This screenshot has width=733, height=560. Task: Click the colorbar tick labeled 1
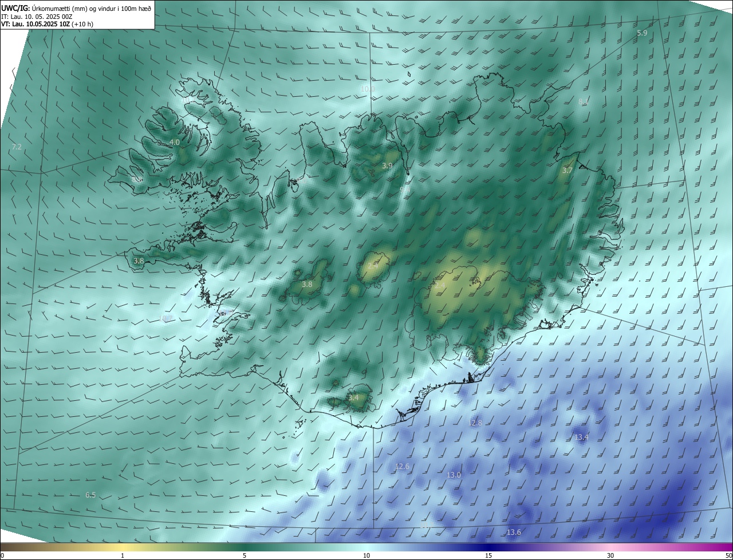coord(123,555)
